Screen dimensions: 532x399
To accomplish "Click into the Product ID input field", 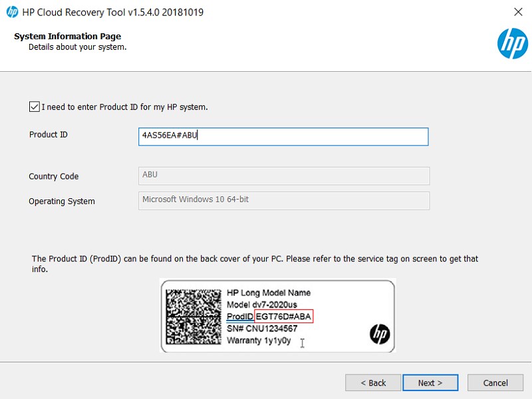I will click(x=283, y=137).
